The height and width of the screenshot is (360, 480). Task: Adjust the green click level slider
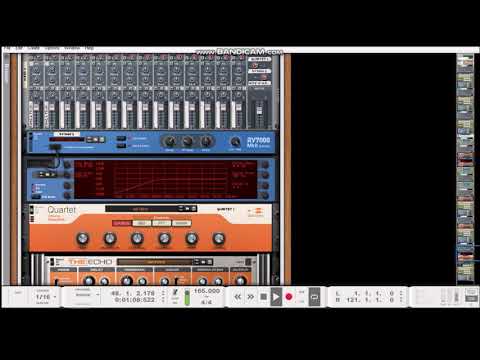click(187, 297)
